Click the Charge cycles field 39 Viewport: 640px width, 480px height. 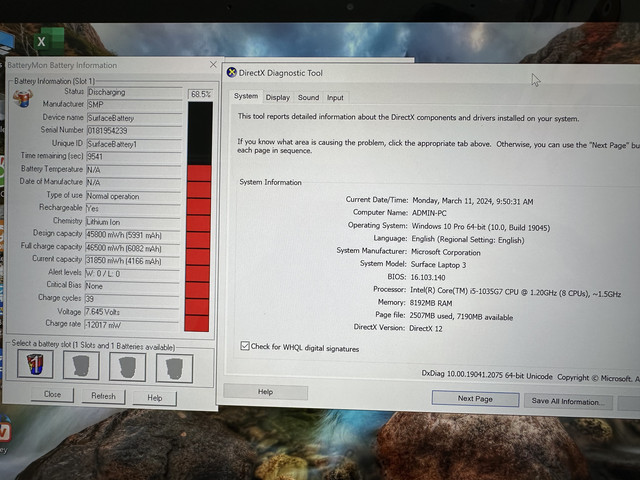click(x=131, y=299)
